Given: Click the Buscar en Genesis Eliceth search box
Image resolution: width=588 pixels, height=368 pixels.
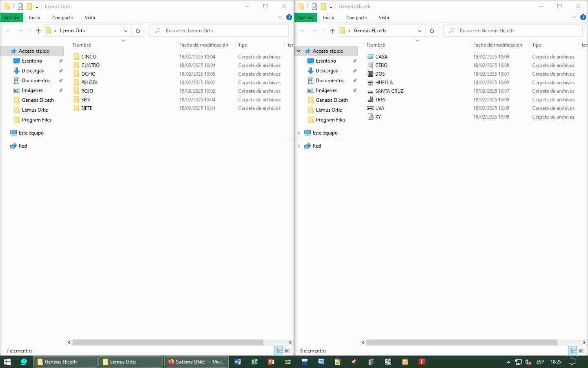Looking at the screenshot, I should (x=513, y=31).
